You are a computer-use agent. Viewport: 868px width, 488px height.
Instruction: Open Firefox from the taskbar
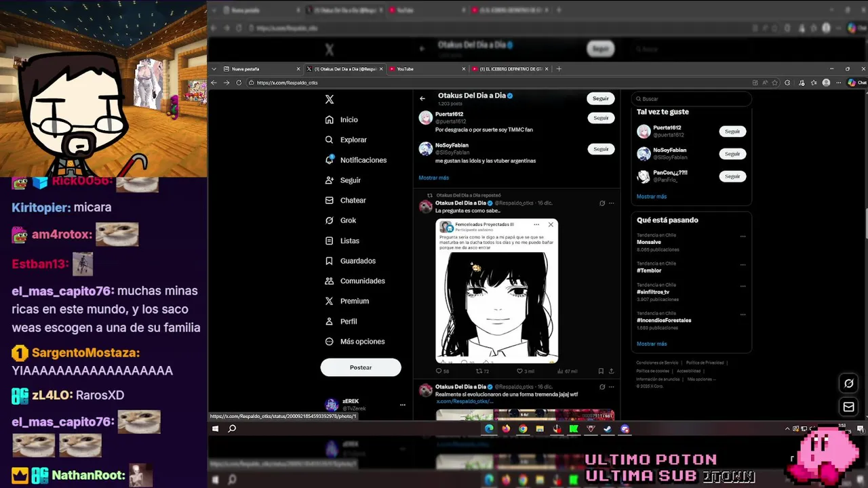click(x=506, y=428)
